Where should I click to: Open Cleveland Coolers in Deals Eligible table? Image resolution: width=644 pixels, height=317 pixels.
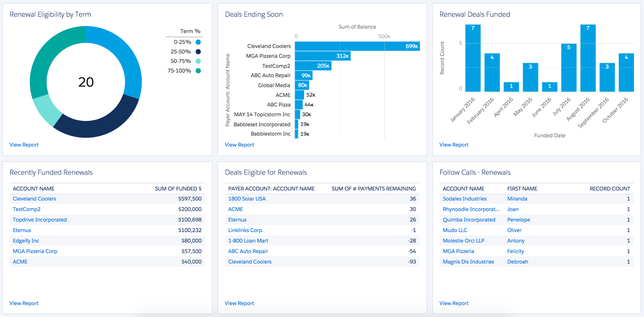point(250,261)
